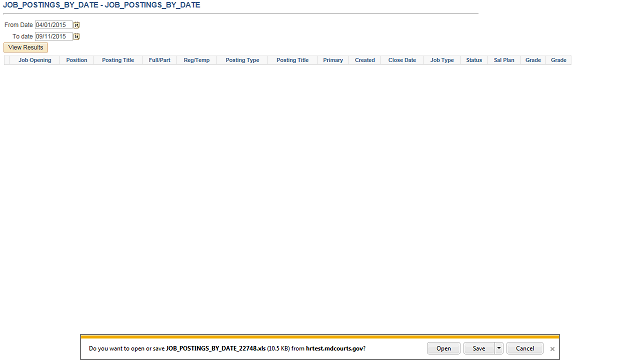Click Grade header next to Sal Plan
Image resolution: width=640 pixels, height=360 pixels.
[533, 60]
